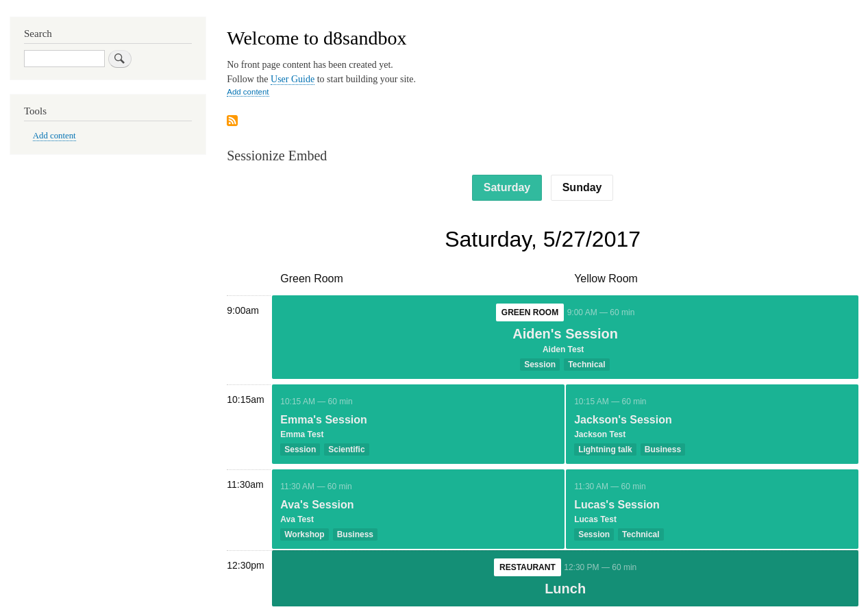Open Jackson's Session card
This screenshot has height=616, width=868.
[x=623, y=419]
